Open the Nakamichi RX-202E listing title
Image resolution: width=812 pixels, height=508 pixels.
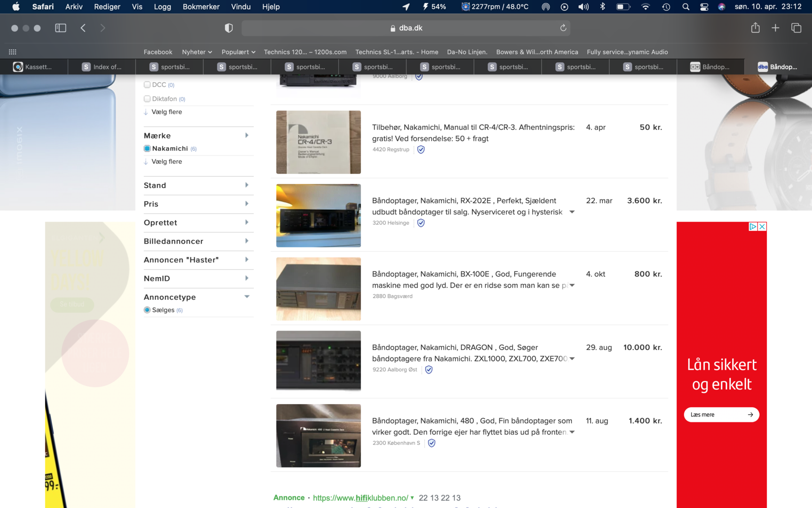pyautogui.click(x=467, y=206)
